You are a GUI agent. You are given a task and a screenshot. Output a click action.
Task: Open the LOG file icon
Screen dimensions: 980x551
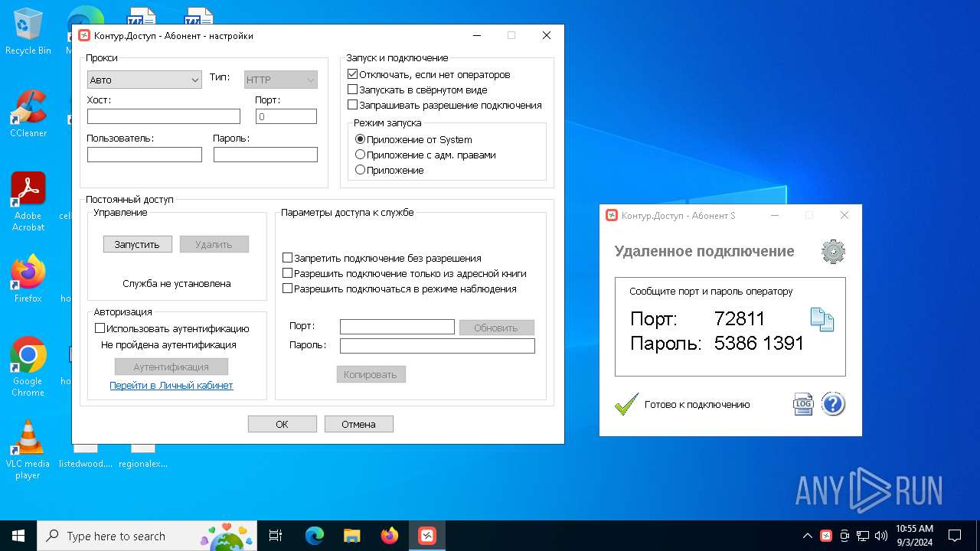point(802,404)
